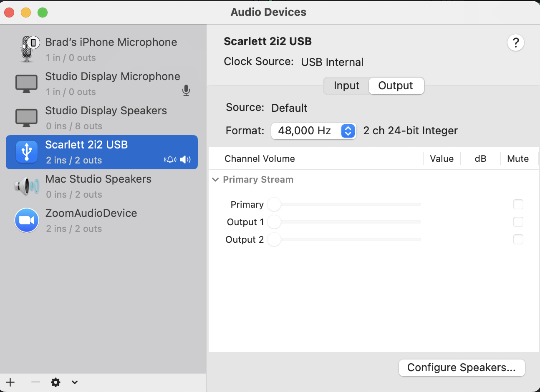
Task: Select Mac Studio Speakers device row
Action: pyautogui.click(x=102, y=186)
